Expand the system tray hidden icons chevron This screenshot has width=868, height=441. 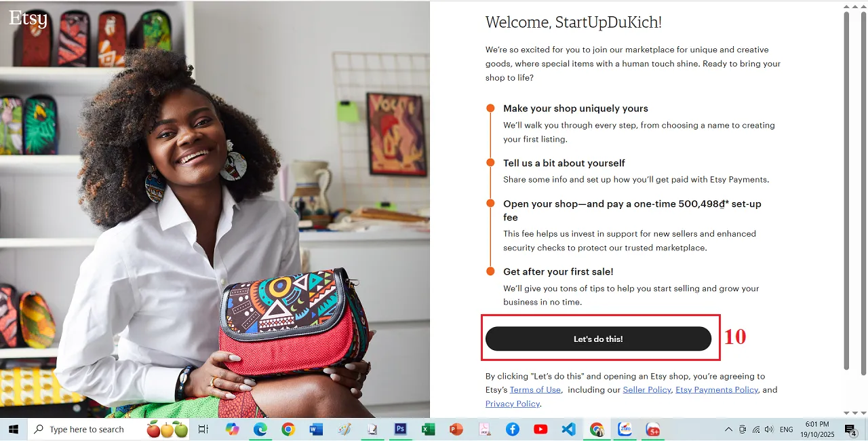pos(728,429)
